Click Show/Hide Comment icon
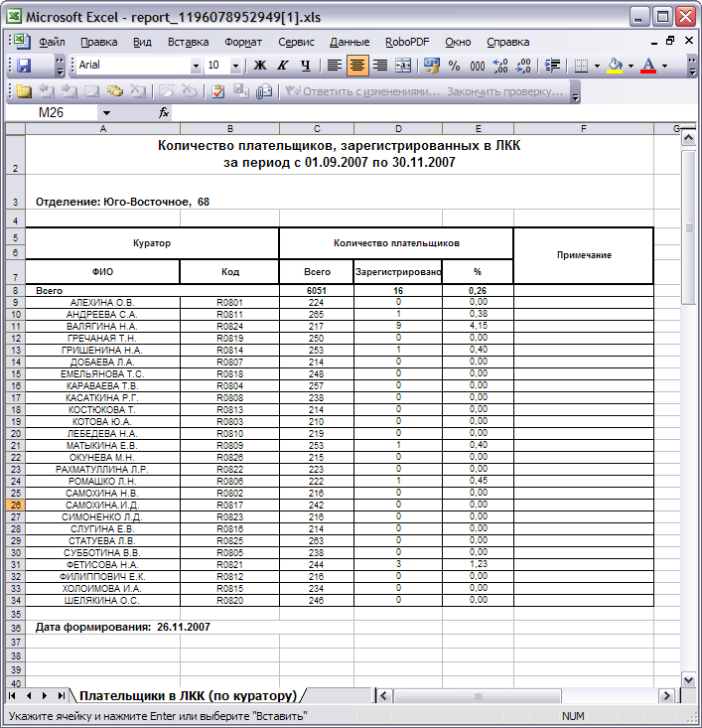This screenshot has height=728, width=702. [x=92, y=91]
